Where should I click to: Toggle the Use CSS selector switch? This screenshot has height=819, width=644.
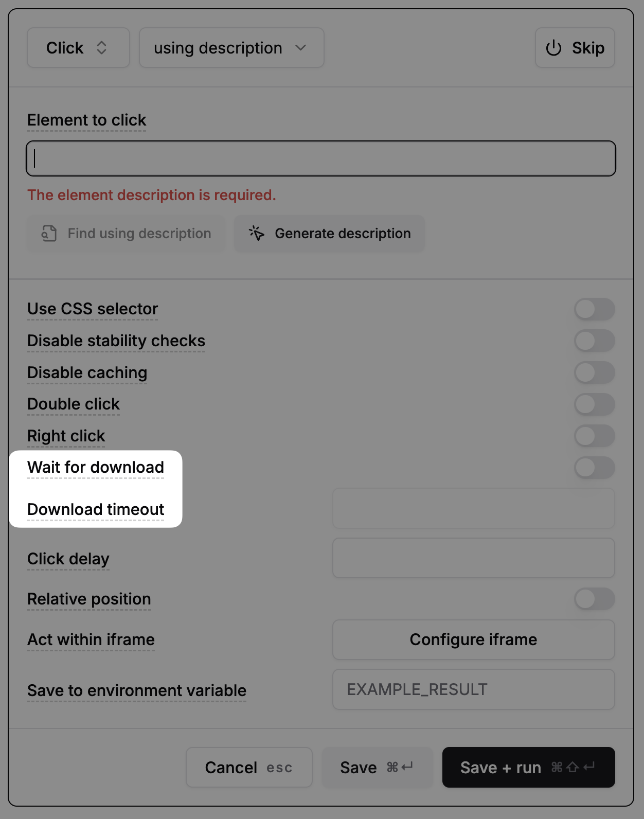point(594,309)
